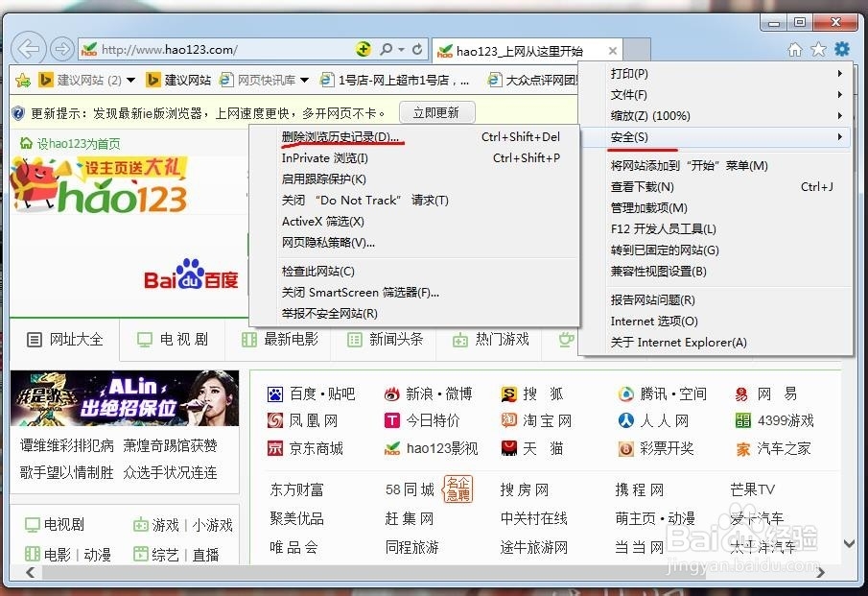Expand 网页快讯库 dropdown arrow
This screenshot has height=596, width=868.
[x=304, y=81]
